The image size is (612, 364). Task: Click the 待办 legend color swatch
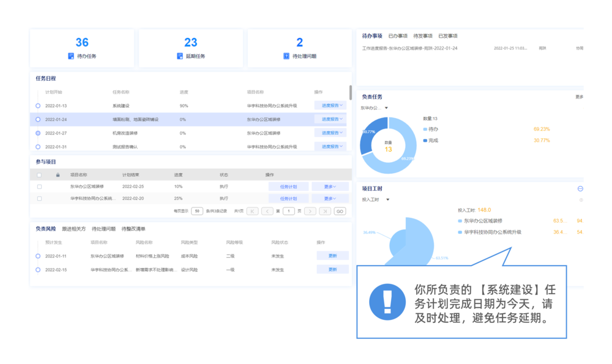pyautogui.click(x=425, y=129)
